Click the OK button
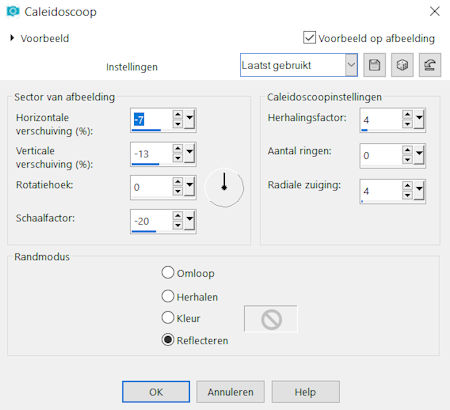The height and width of the screenshot is (410, 450). (156, 392)
